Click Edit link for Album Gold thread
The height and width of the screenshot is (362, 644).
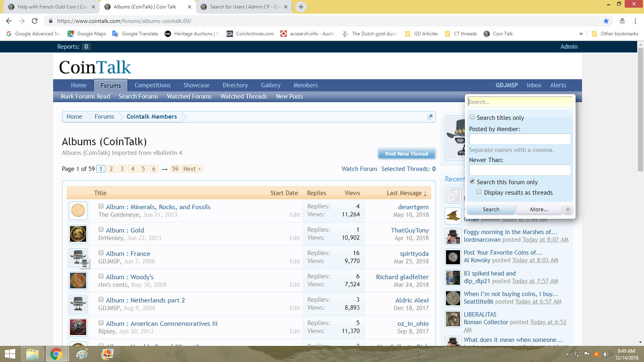295,238
